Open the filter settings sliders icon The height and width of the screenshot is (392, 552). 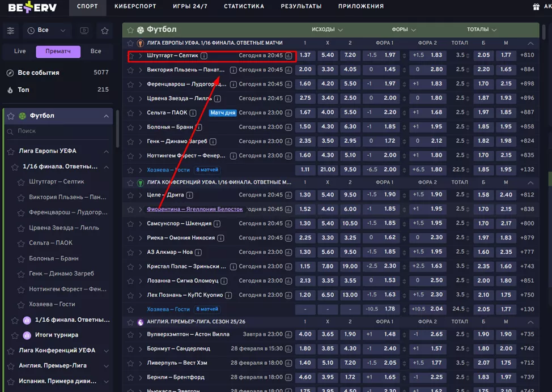pos(11,30)
